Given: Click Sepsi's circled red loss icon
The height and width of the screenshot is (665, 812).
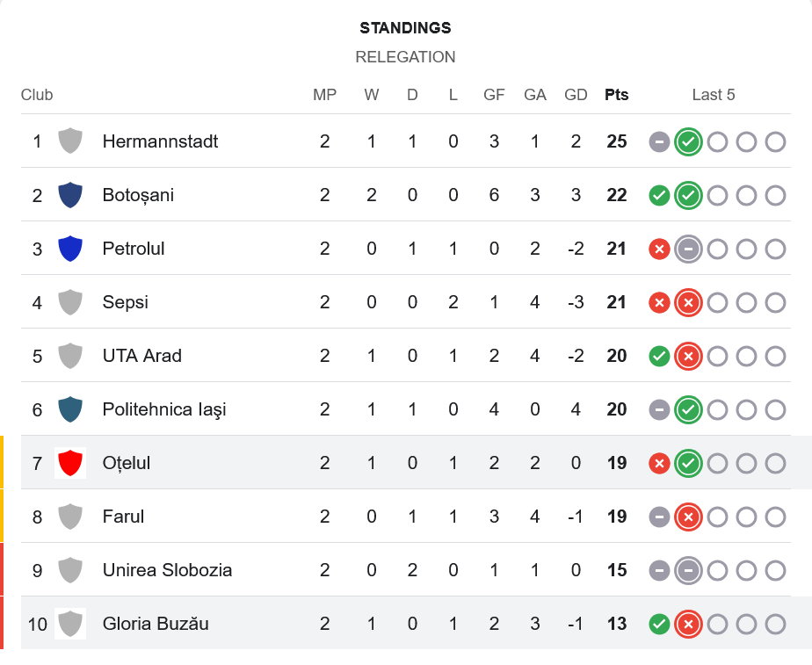Looking at the screenshot, I should click(x=688, y=302).
